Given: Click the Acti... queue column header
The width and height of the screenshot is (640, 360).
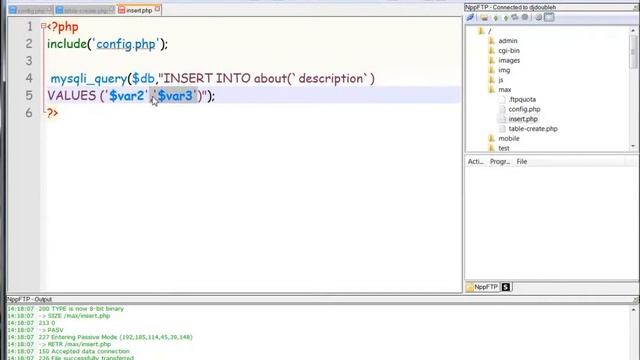Looking at the screenshot, I should [476, 162].
